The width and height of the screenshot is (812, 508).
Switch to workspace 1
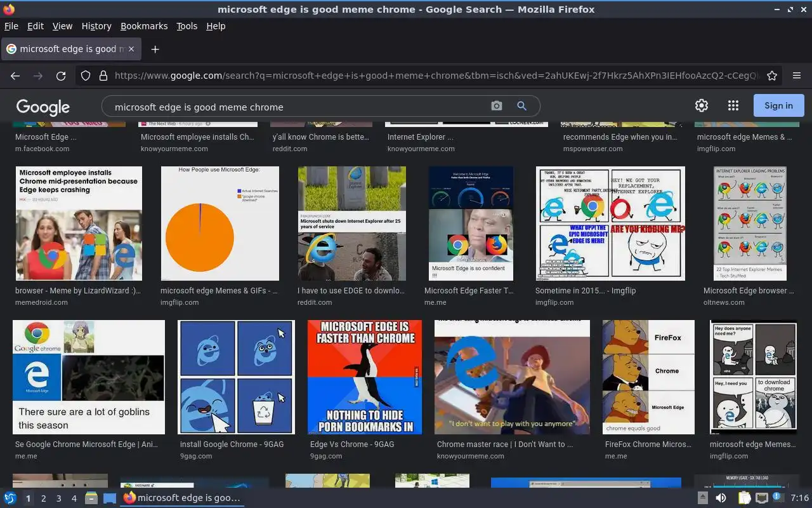[29, 498]
